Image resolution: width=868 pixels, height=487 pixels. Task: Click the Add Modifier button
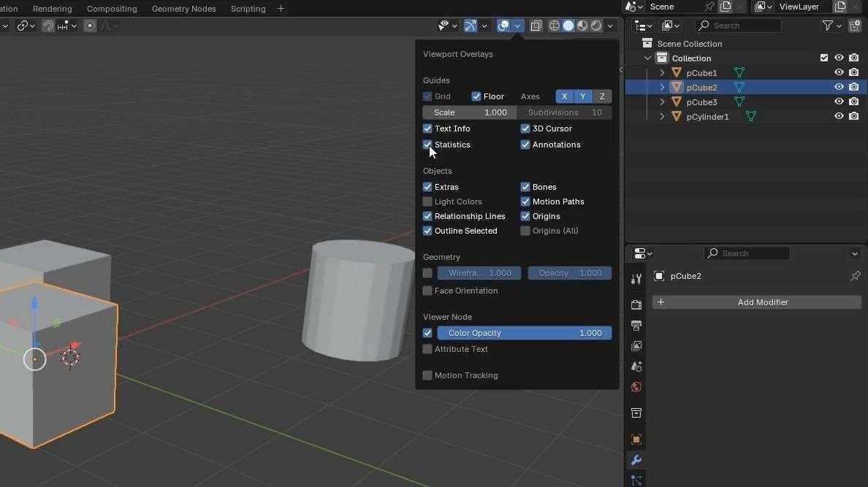coord(757,302)
